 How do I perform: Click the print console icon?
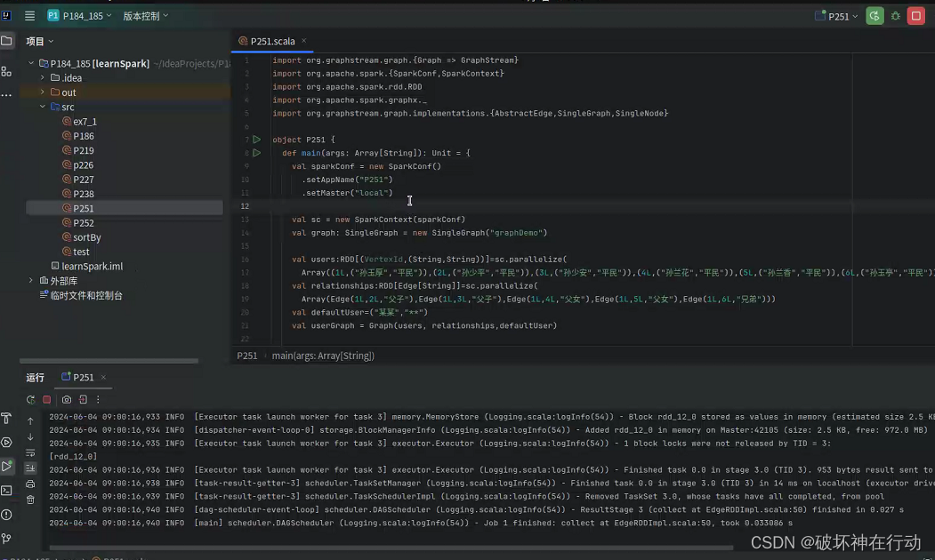[30, 484]
